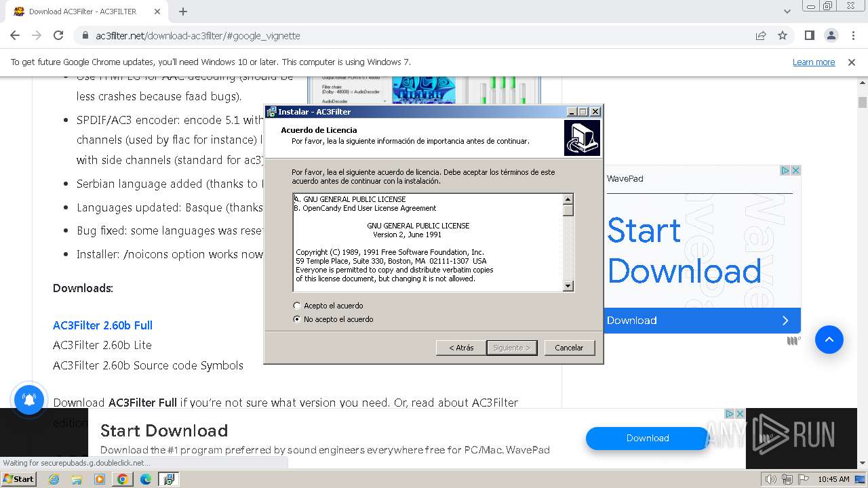Click the Downloads: heading text
The width and height of the screenshot is (868, 488).
83,288
